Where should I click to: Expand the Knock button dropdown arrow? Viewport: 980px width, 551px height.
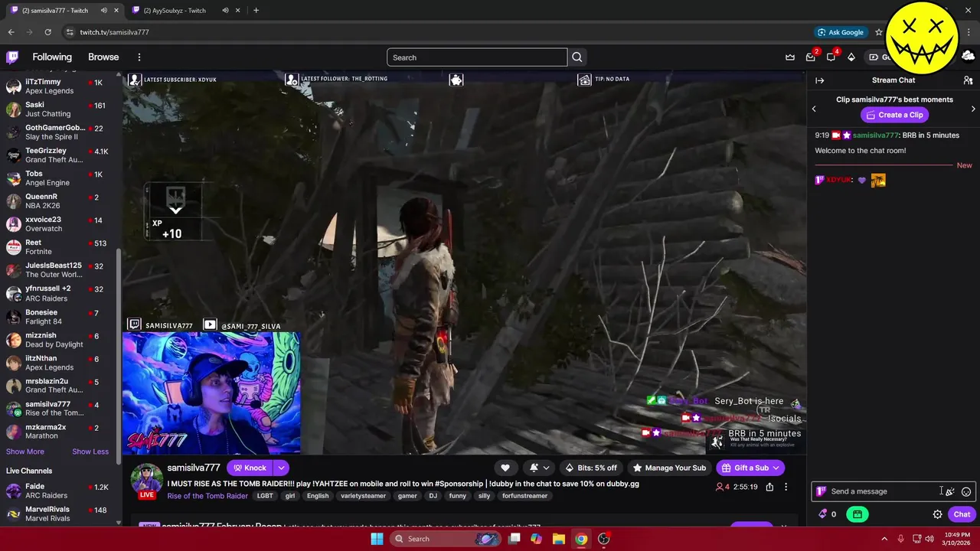point(281,468)
